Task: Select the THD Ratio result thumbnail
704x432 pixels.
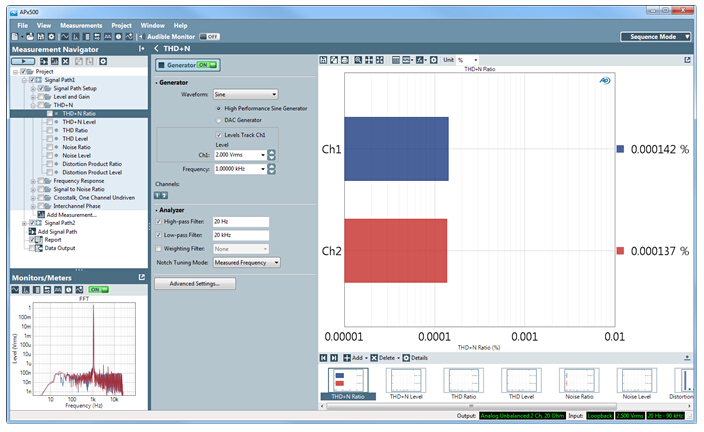Action: click(463, 384)
